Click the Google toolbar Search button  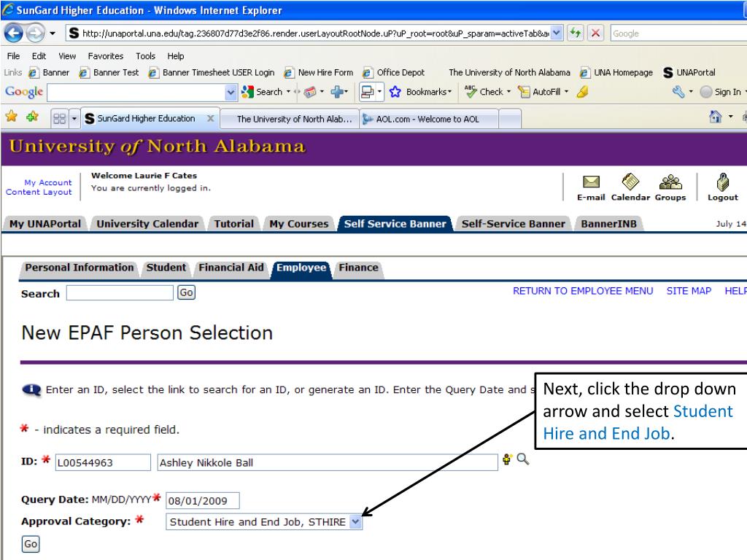click(263, 92)
